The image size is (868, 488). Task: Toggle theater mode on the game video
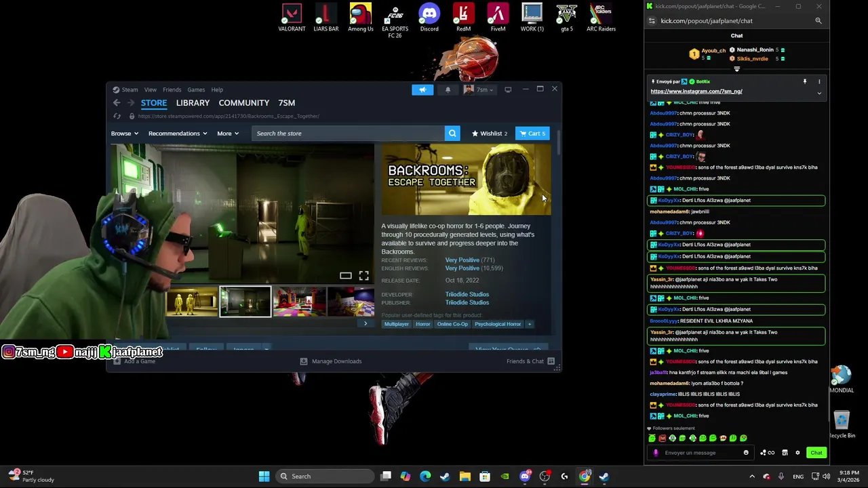pyautogui.click(x=346, y=275)
